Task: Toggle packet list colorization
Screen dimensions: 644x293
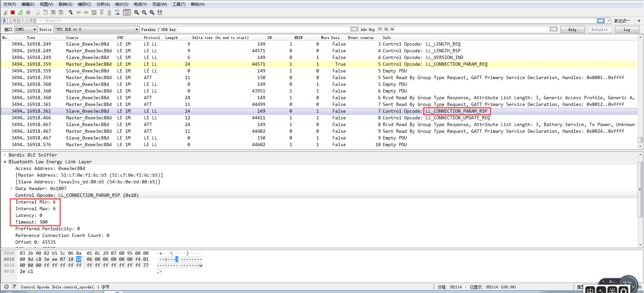Action: pos(127,12)
